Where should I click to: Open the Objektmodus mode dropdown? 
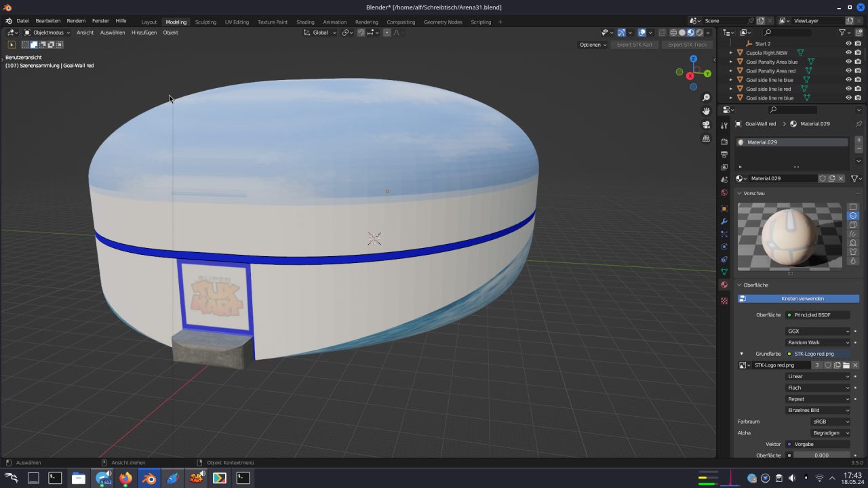(x=47, y=33)
